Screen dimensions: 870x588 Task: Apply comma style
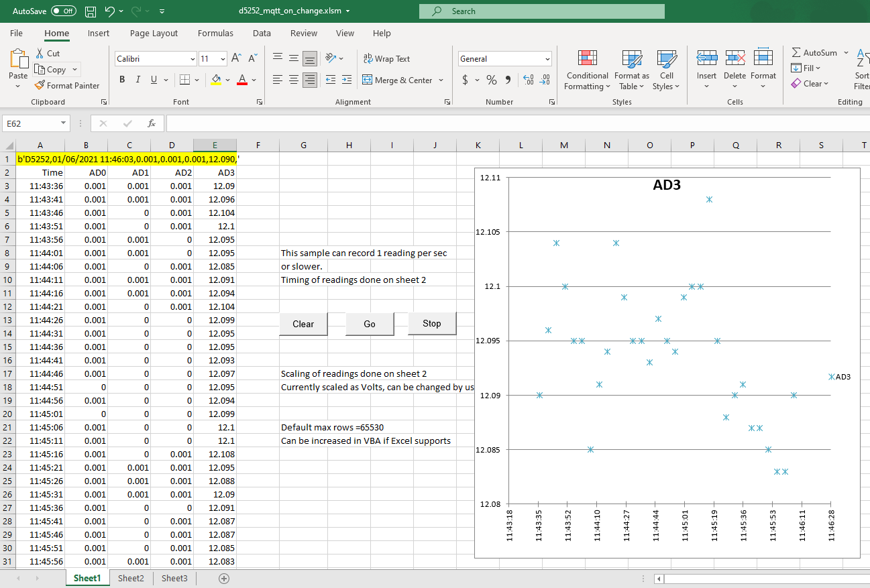tap(508, 80)
